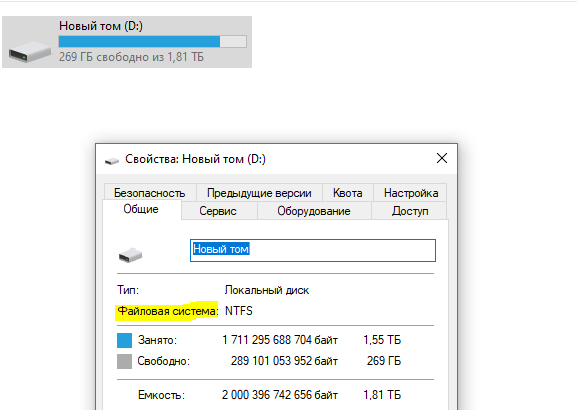Select the Настройка tab
Viewport: 577px width, 410px height.
(411, 192)
